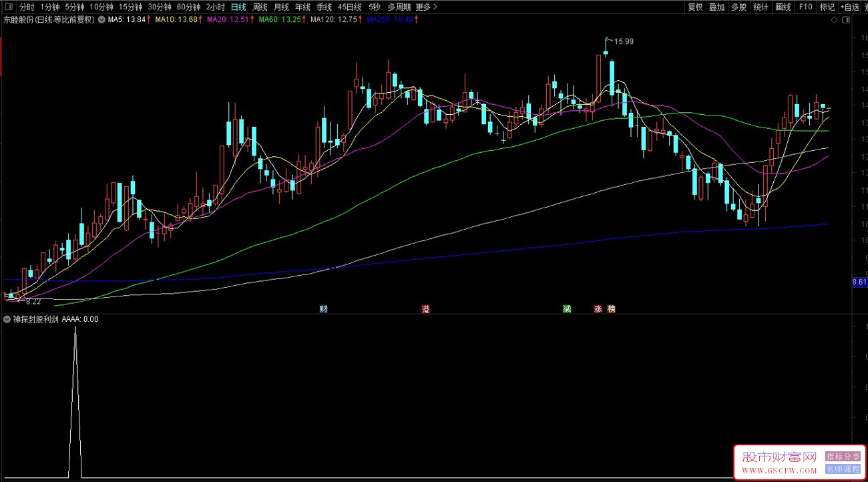Select the 1分钟 period tab

(x=50, y=7)
